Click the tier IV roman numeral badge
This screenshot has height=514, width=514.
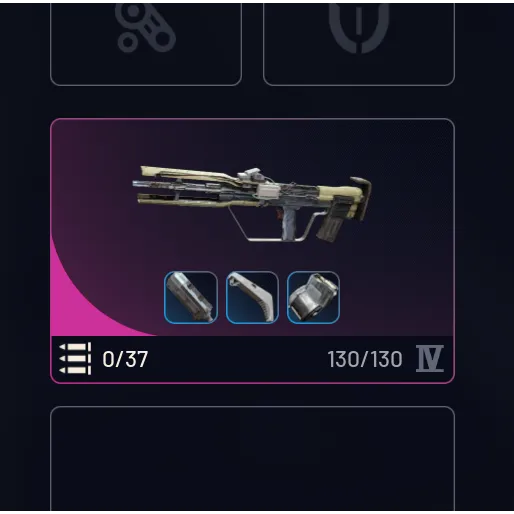430,359
